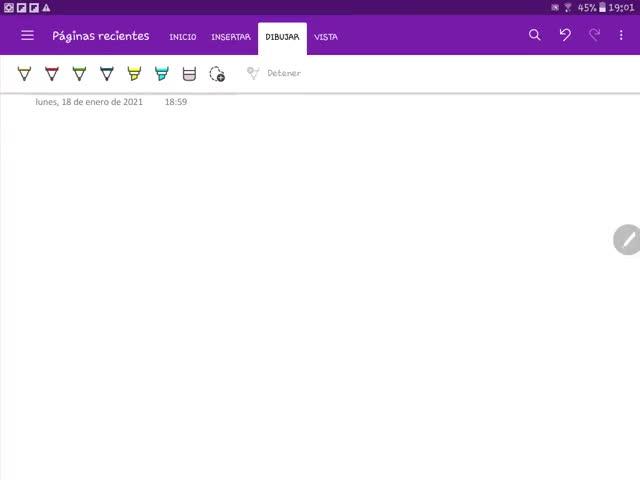Image resolution: width=640 pixels, height=480 pixels.
Task: Redo the last undone action
Action: (594, 35)
